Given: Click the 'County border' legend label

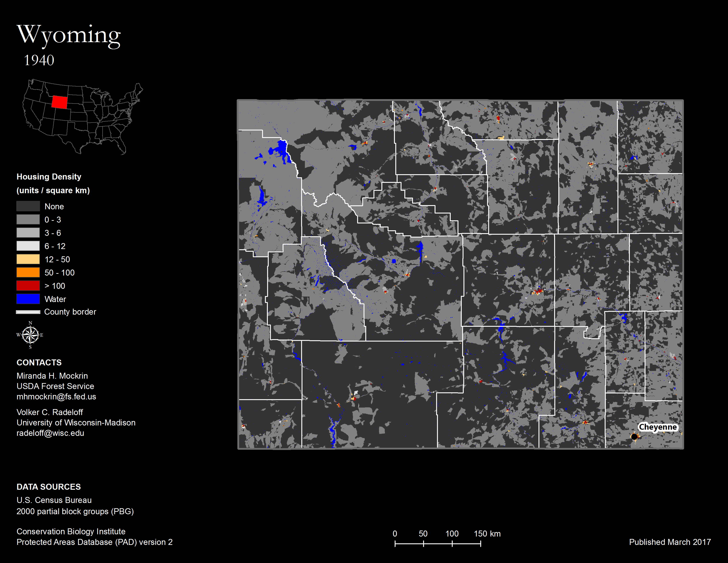Looking at the screenshot, I should (x=70, y=312).
